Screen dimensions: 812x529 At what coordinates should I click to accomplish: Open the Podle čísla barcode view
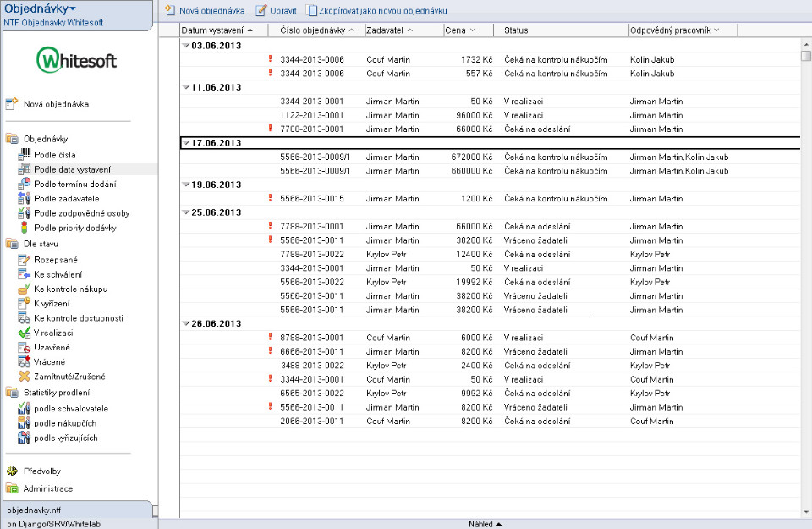25,154
